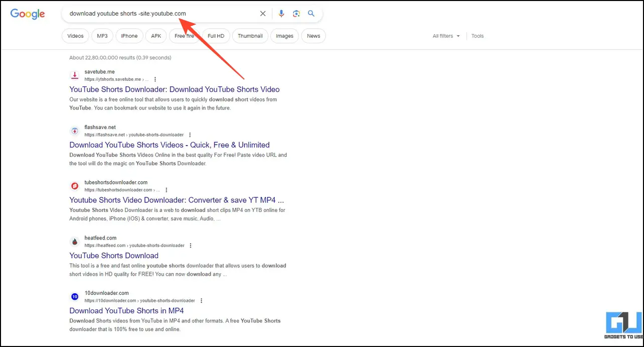Start voice search with microphone icon

(x=281, y=14)
